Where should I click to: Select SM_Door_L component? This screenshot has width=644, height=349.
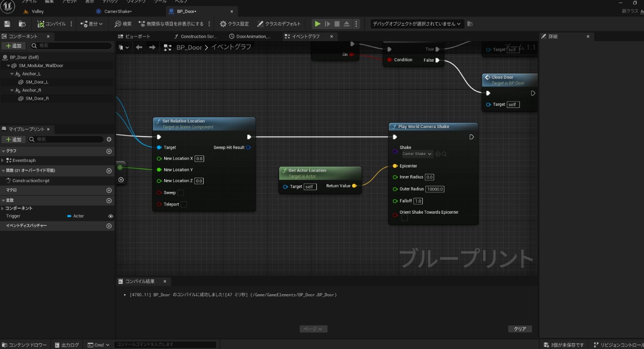tap(37, 82)
